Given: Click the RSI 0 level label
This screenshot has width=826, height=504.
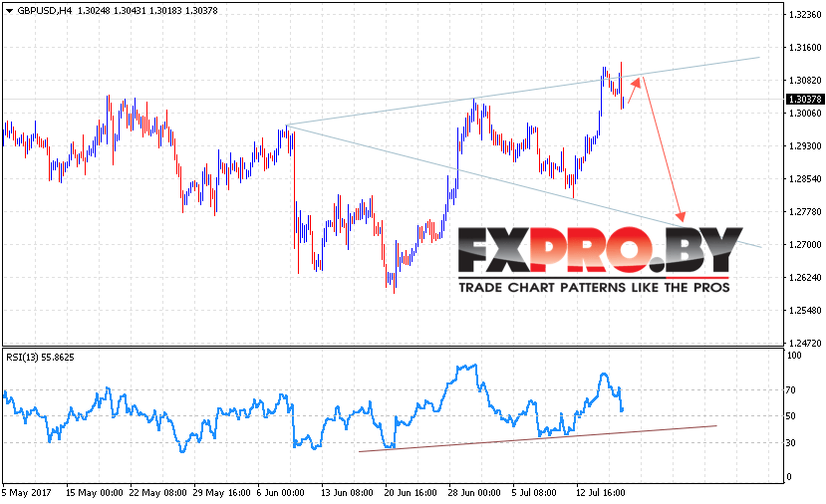Looking at the screenshot, I should 788,477.
